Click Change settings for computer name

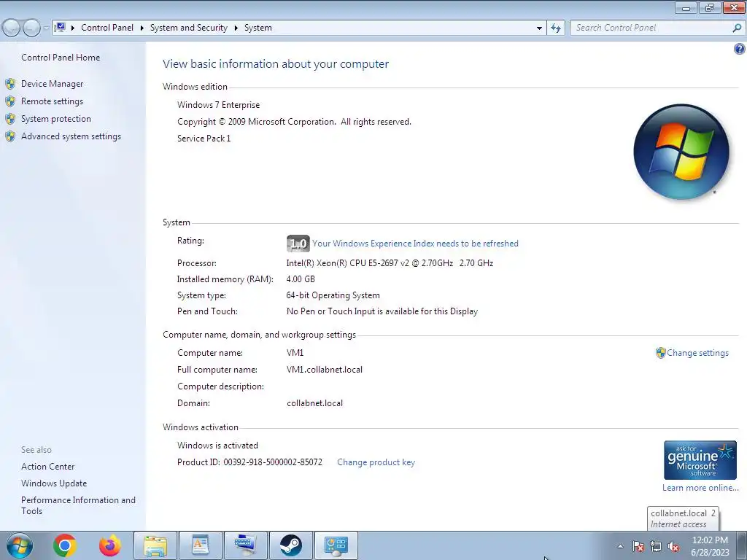(697, 354)
